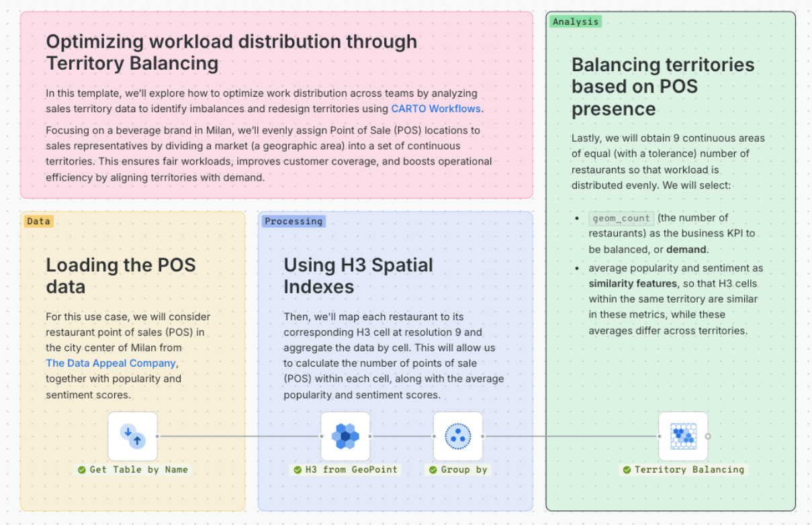Select the green Analysis annotation tag

click(x=576, y=21)
